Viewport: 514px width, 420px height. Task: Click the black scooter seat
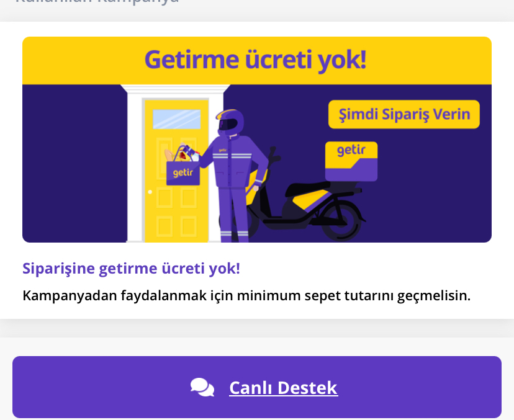click(x=307, y=189)
